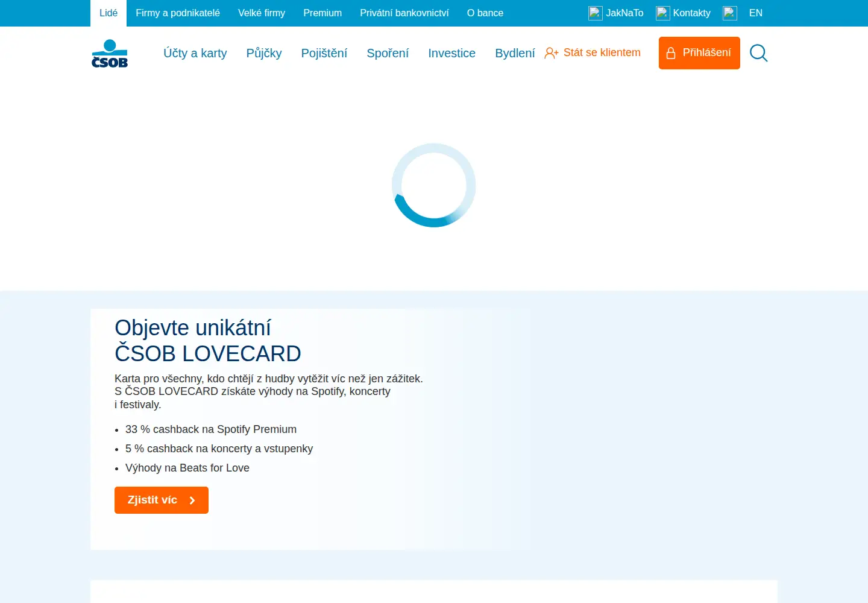Click the arrow chevron in Zjistit víc

click(192, 500)
